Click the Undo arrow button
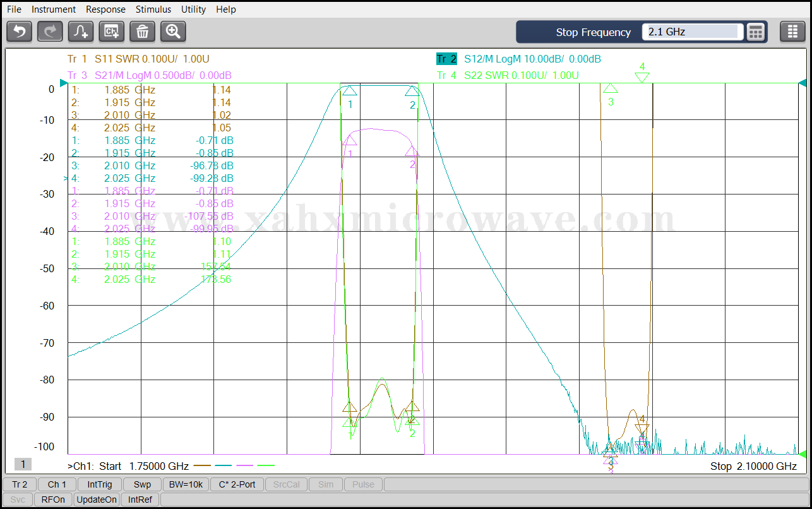 [19, 32]
